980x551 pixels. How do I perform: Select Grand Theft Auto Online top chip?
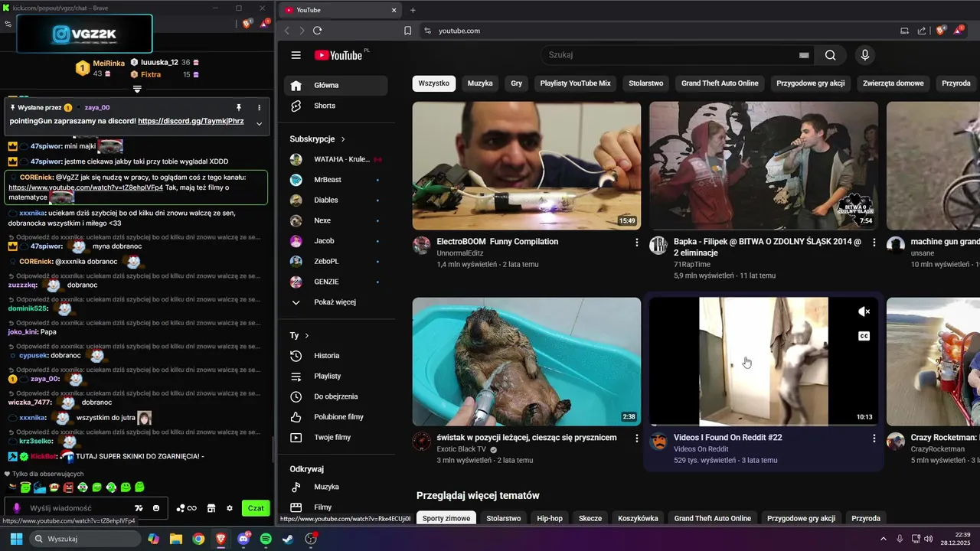pyautogui.click(x=720, y=83)
